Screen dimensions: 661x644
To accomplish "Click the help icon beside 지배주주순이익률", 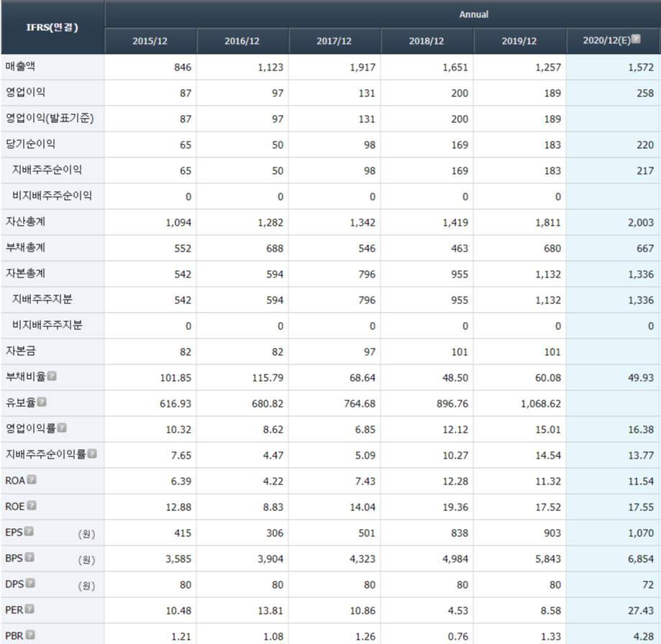I will click(92, 454).
